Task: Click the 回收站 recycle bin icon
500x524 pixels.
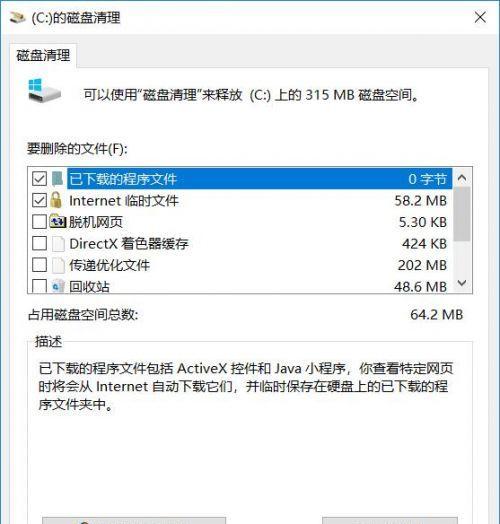Action: [58, 286]
